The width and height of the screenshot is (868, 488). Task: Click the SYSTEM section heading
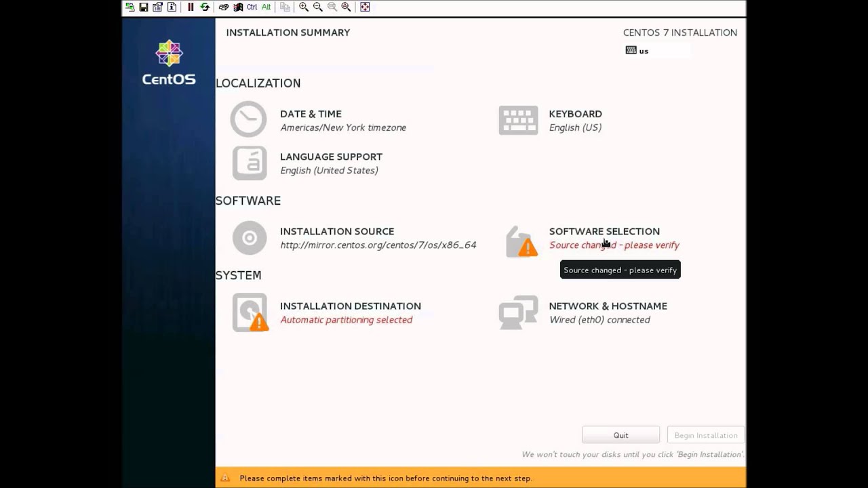[238, 275]
